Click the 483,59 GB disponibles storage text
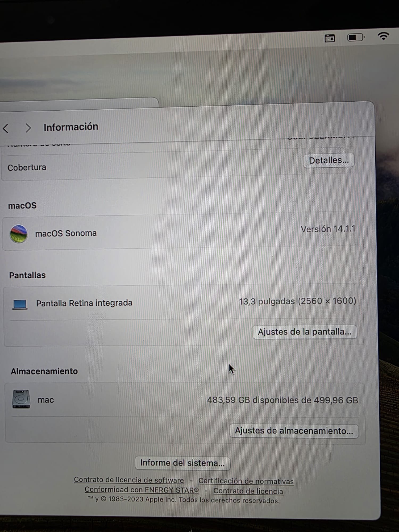Viewport: 399px width, 532px height. pos(282,400)
